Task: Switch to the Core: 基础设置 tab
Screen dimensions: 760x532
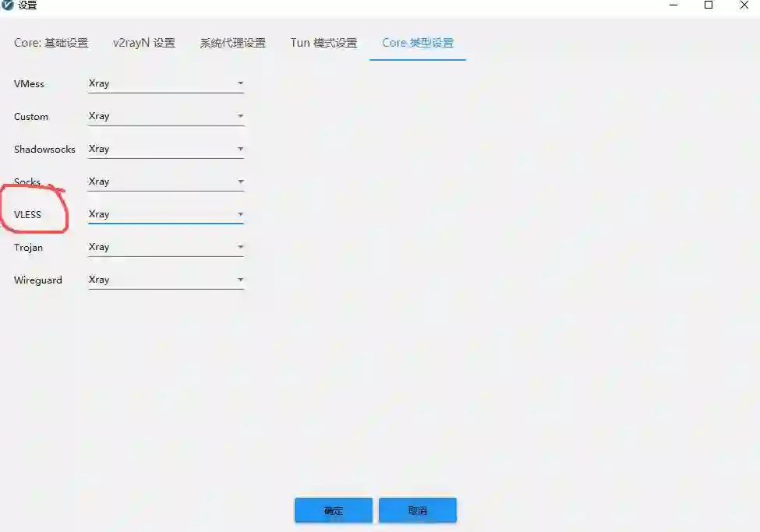Action: point(51,43)
